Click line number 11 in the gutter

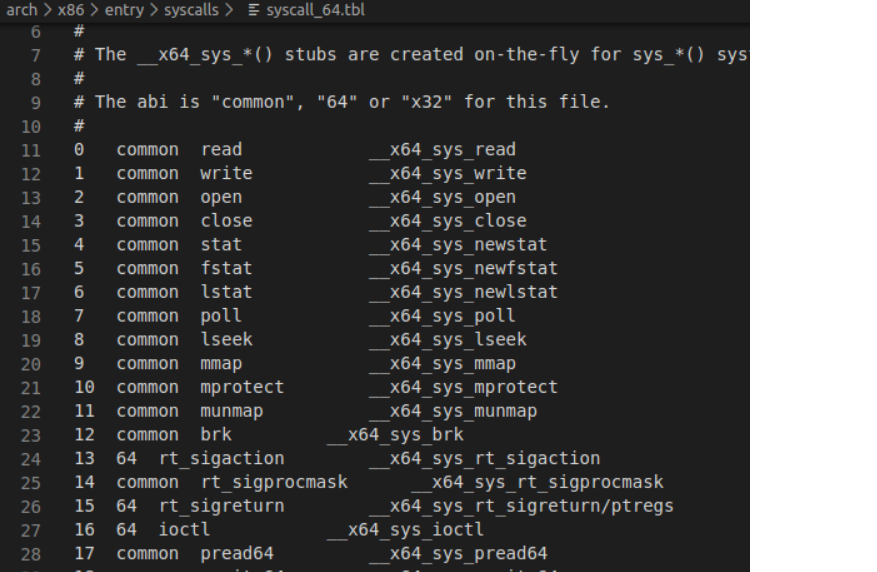point(30,150)
